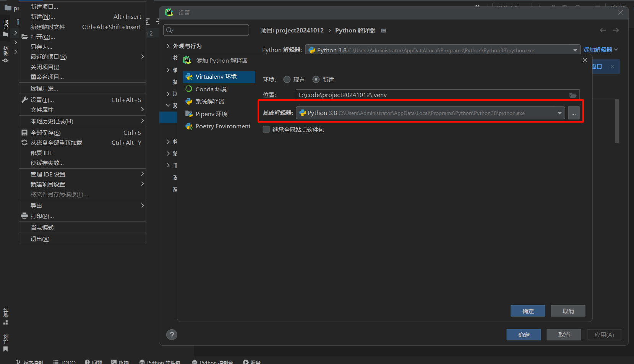Browse folder icon for venv location
634x364 pixels.
573,95
